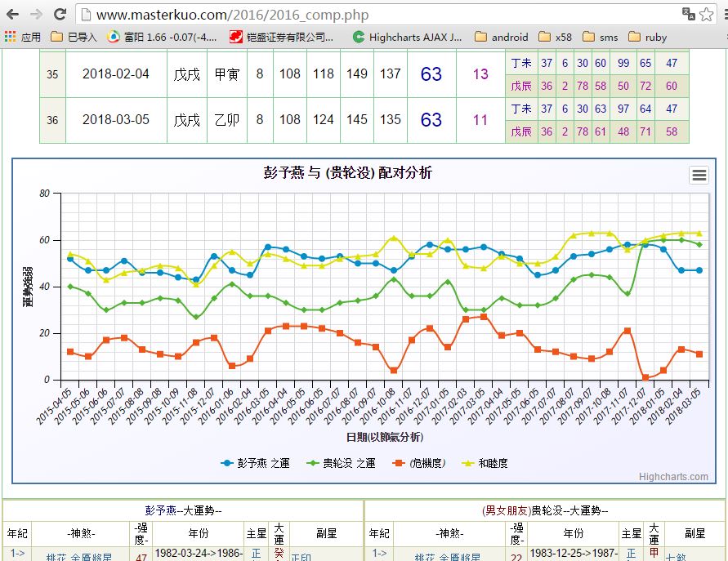Open the chart's hamburger export icon
This screenshot has width=728, height=561.
[699, 175]
